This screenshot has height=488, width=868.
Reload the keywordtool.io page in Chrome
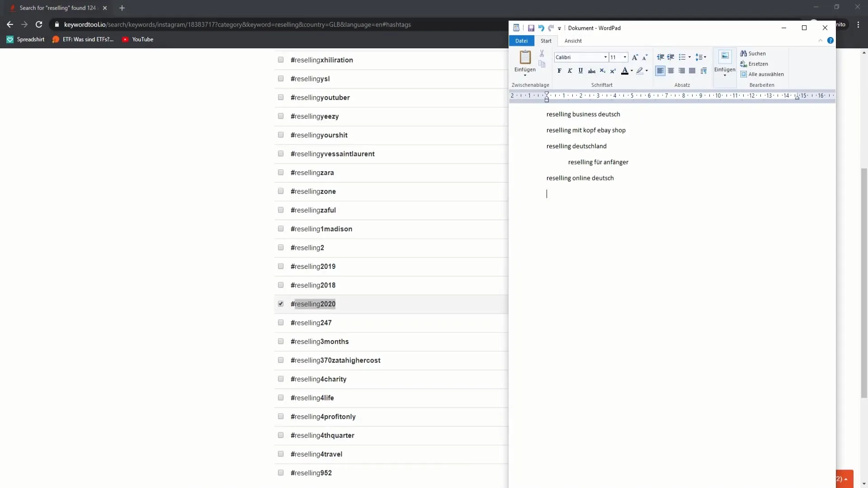[39, 24]
